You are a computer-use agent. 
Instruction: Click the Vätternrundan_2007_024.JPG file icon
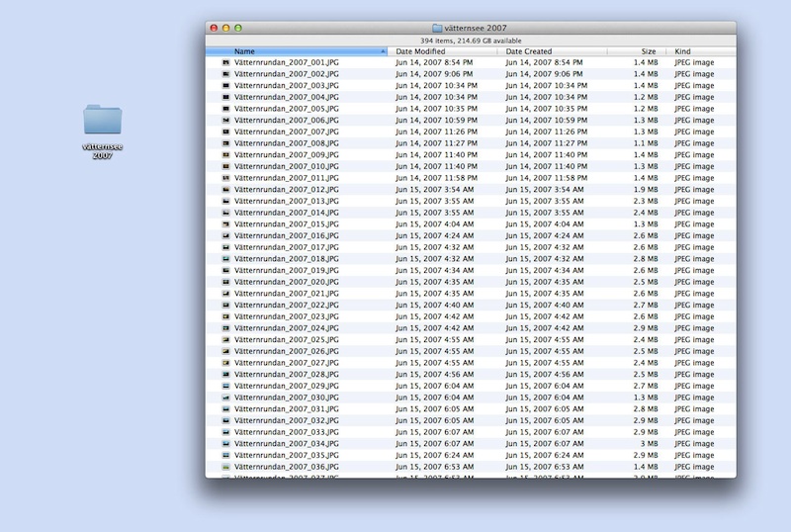(x=226, y=328)
